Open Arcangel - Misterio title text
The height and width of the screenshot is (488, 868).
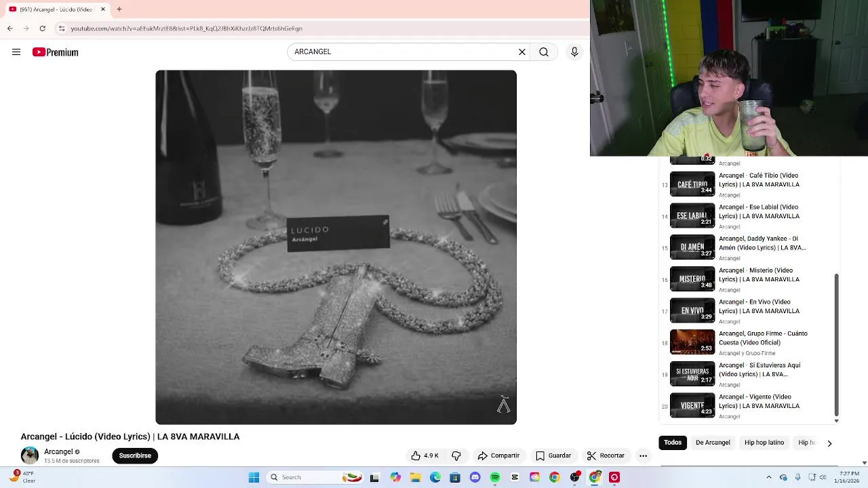point(759,274)
